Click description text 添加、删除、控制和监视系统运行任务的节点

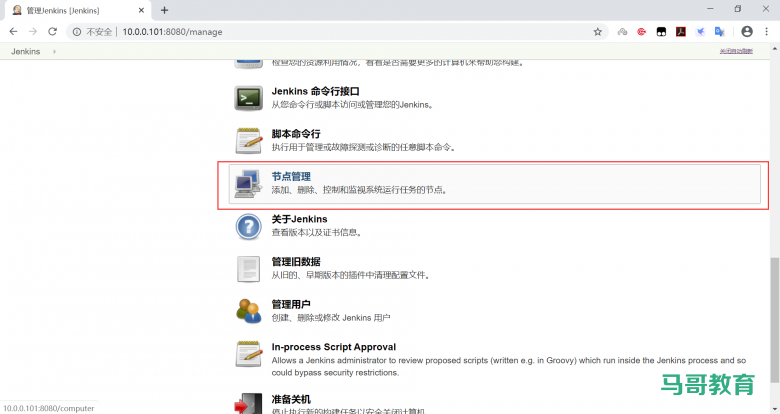359,190
